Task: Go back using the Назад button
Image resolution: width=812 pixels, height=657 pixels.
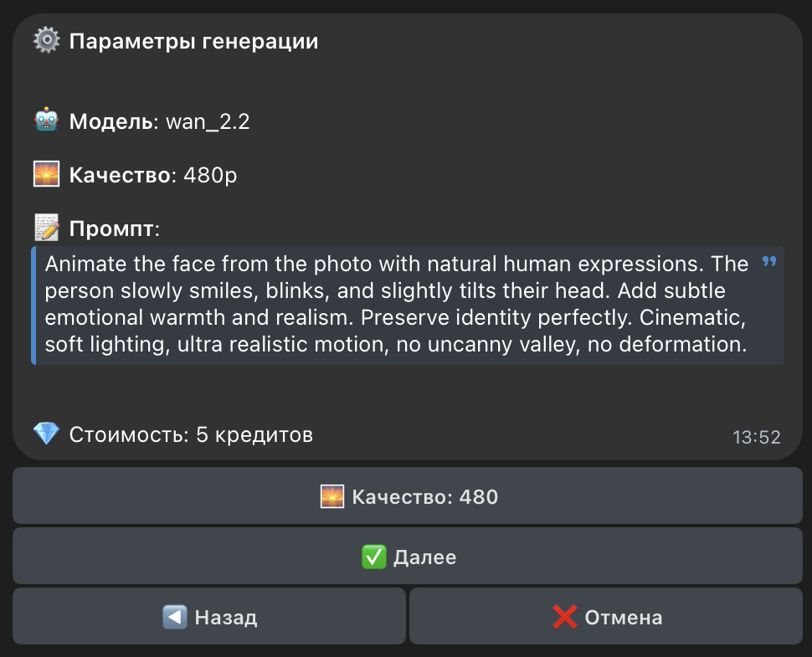Action: (209, 616)
